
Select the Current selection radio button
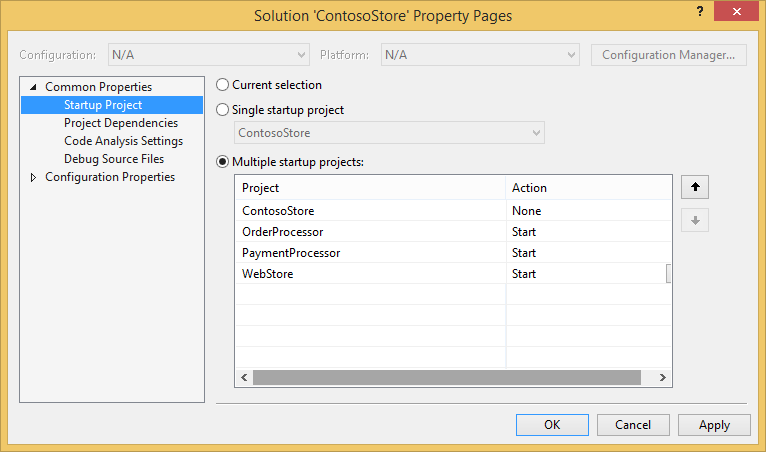point(222,85)
